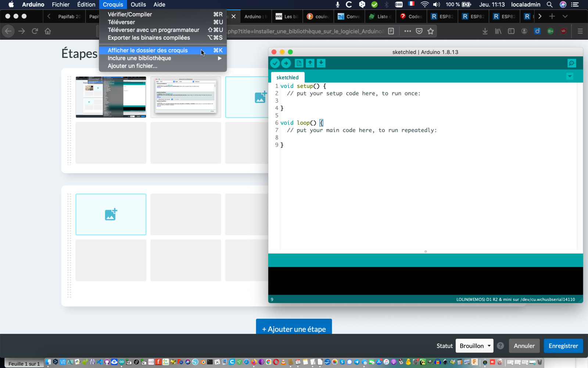Open Firefox downloads from the toolbar

[x=485, y=31]
